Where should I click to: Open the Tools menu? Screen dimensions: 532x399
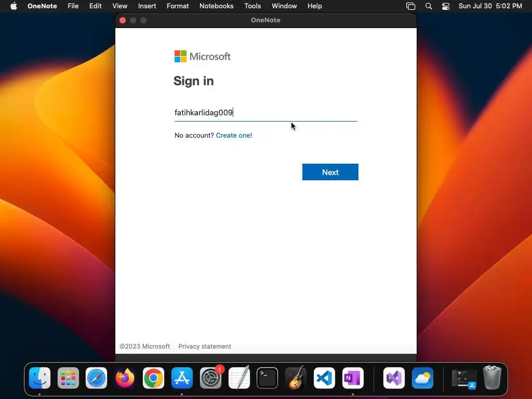pos(252,6)
